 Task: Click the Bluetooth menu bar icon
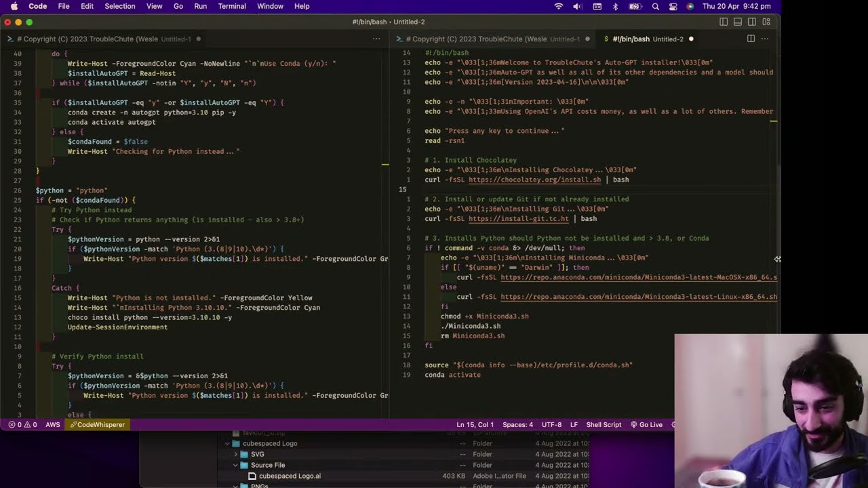coord(616,6)
